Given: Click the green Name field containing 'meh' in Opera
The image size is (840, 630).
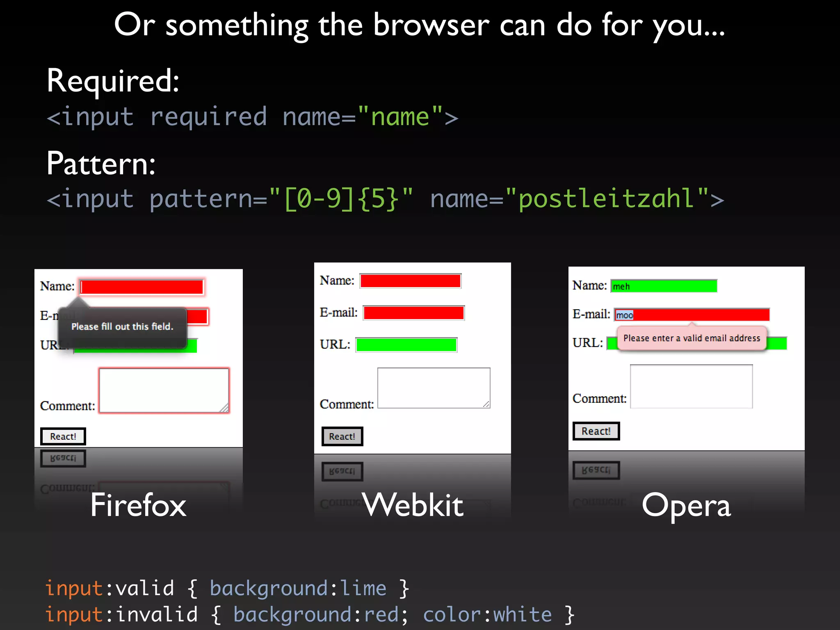Looking at the screenshot, I should [x=664, y=286].
